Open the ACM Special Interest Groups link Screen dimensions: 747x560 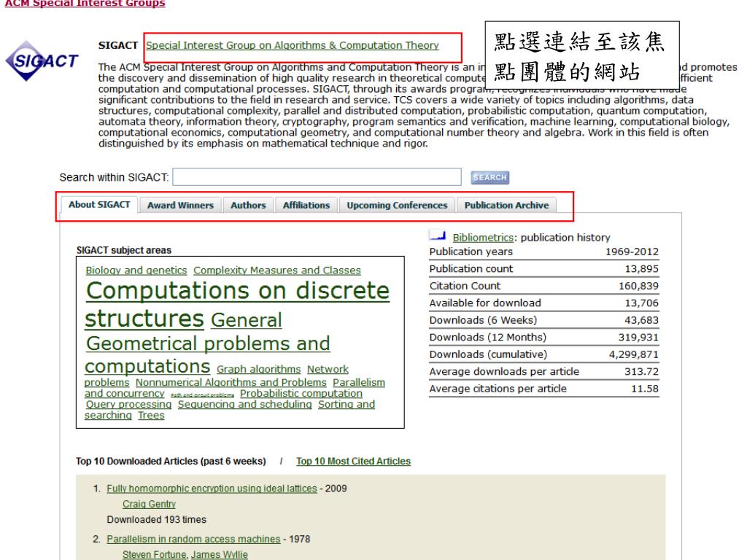[85, 4]
